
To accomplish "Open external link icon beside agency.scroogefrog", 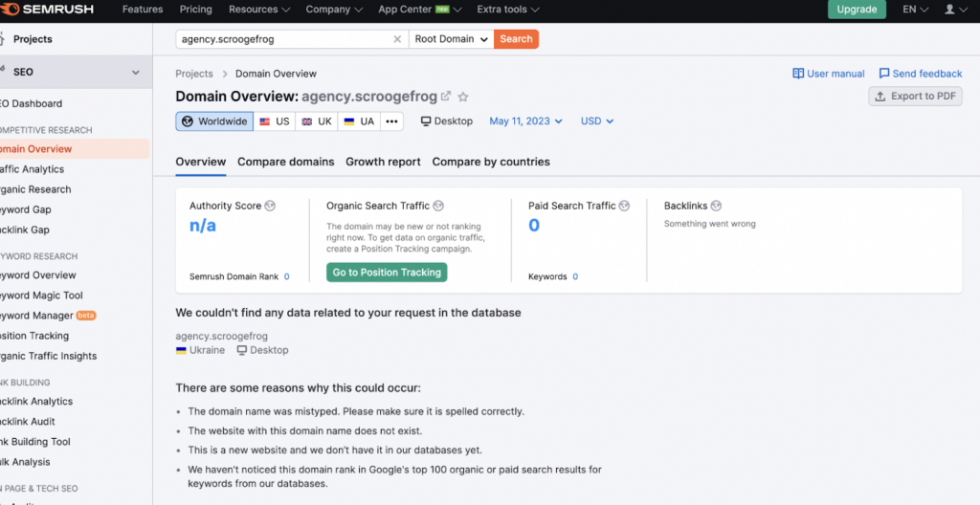I will (x=446, y=97).
